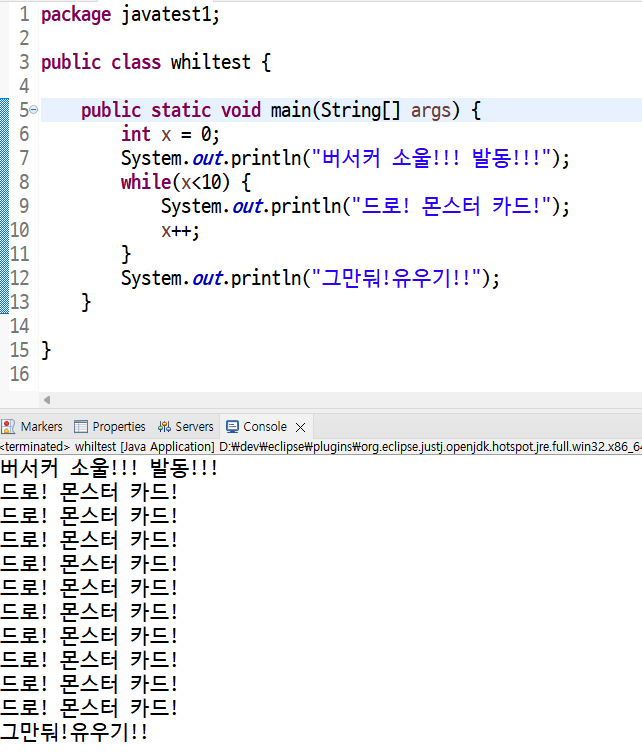
Task: Place the cursor on 'package javatest1;'
Action: point(130,14)
